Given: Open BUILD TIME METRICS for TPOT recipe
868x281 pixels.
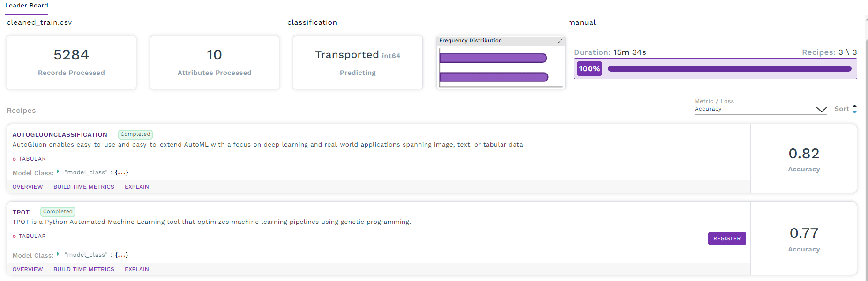Looking at the screenshot, I should (x=84, y=269).
